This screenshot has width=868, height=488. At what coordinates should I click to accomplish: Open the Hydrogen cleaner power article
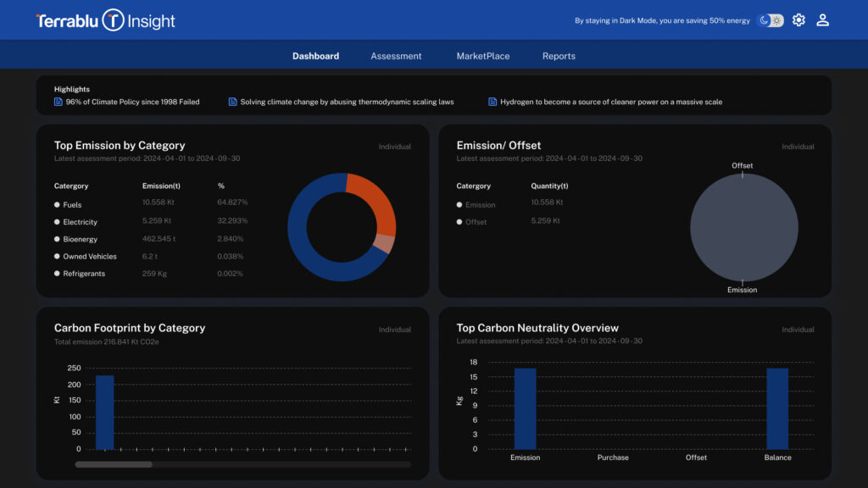(610, 102)
